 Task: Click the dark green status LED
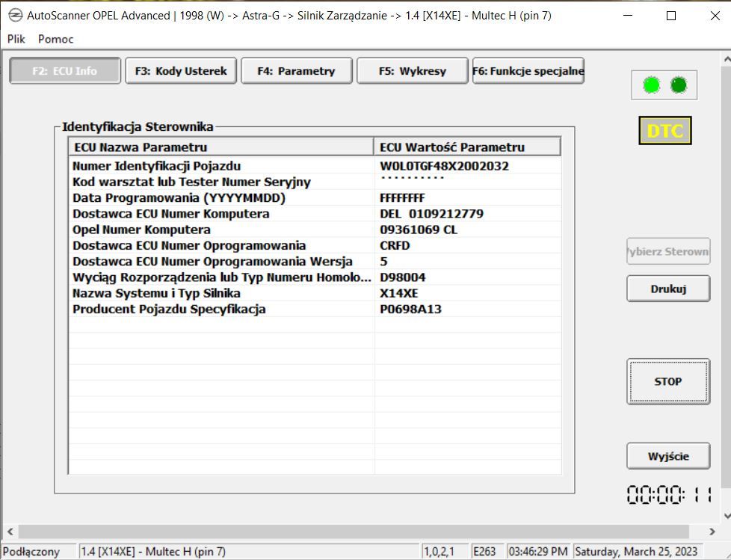click(x=679, y=85)
